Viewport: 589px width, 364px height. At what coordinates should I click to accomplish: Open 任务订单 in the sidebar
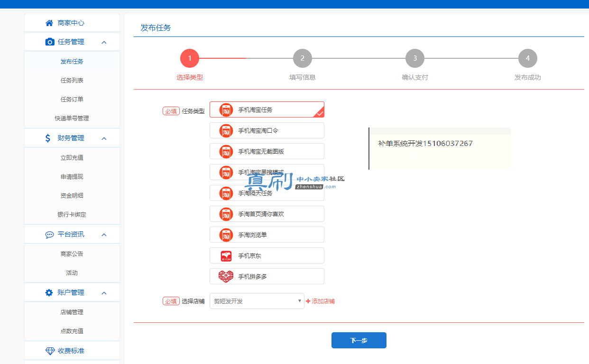[x=72, y=99]
